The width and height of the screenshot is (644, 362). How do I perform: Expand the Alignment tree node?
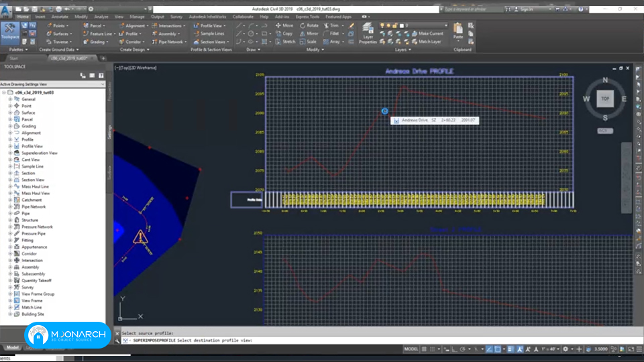click(10, 133)
